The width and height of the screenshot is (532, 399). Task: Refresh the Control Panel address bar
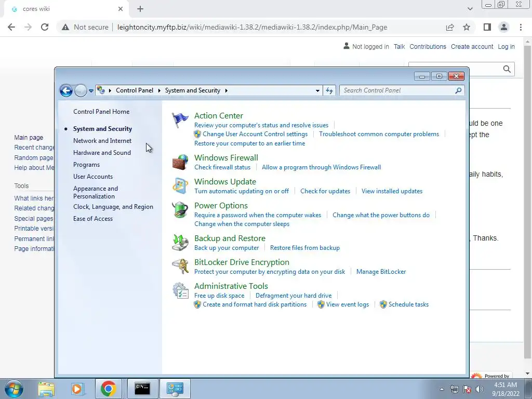329,90
